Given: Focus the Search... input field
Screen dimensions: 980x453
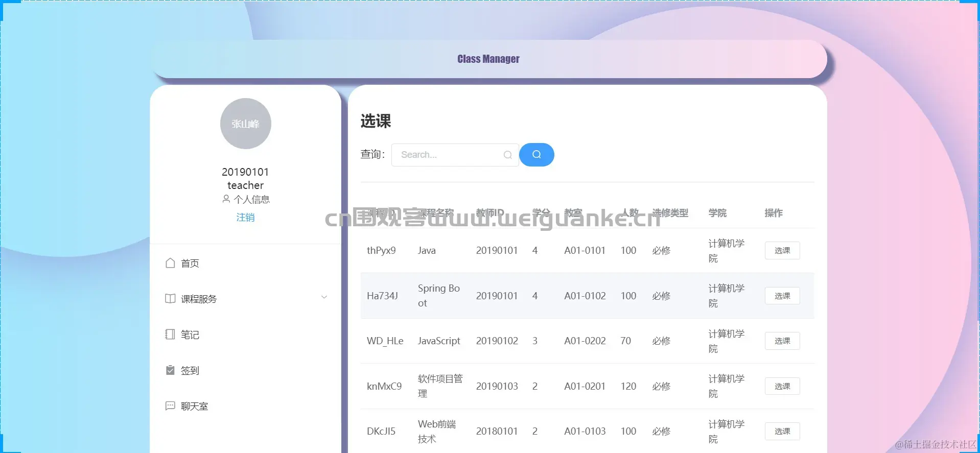Looking at the screenshot, I should (455, 155).
